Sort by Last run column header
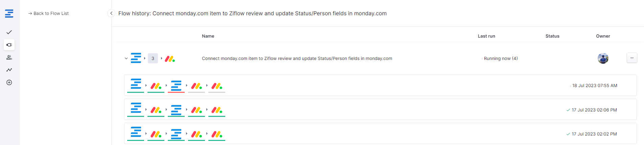Image resolution: width=644 pixels, height=145 pixels. pyautogui.click(x=486, y=36)
